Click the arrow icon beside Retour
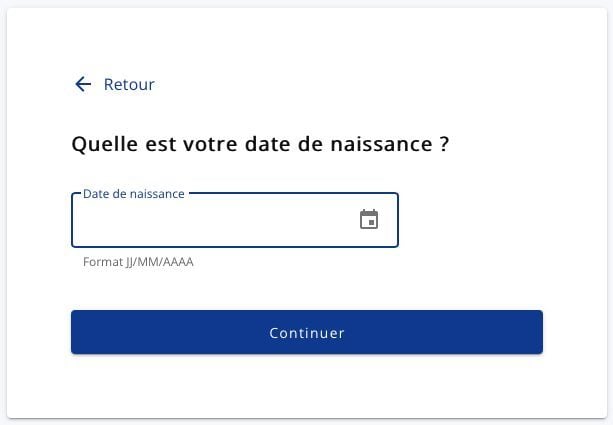Image resolution: width=613 pixels, height=425 pixels. 83,84
